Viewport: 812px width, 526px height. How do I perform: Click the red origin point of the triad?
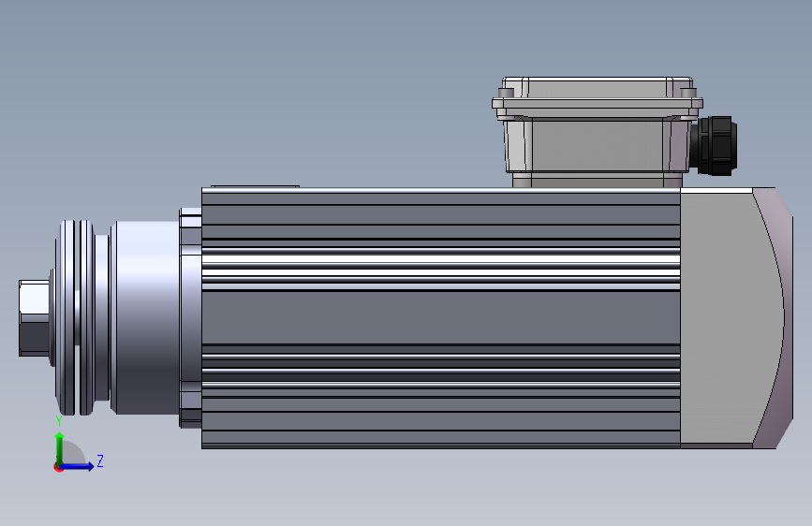[57, 468]
